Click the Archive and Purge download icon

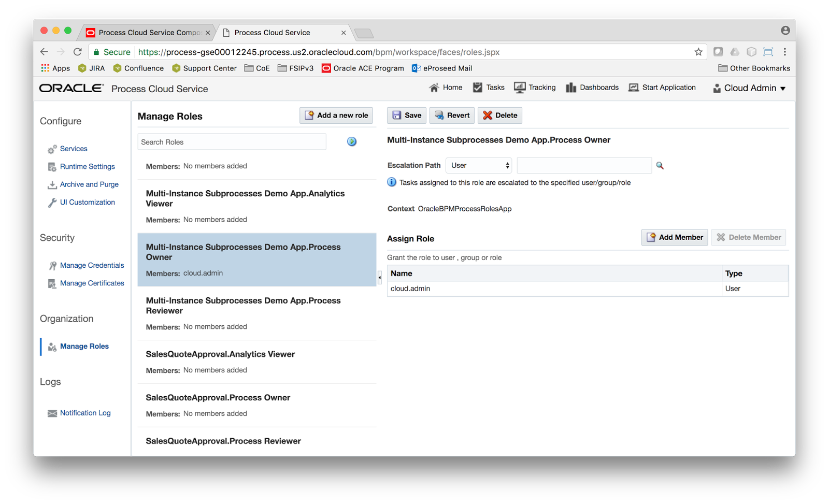pyautogui.click(x=52, y=185)
